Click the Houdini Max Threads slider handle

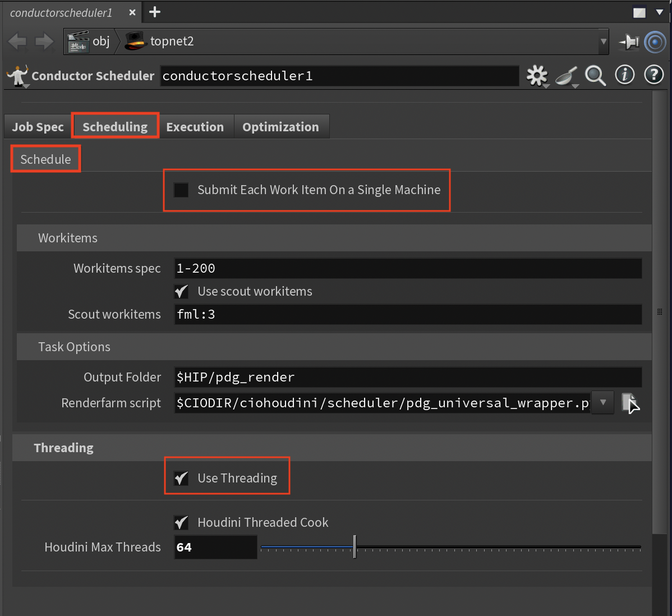tap(355, 546)
